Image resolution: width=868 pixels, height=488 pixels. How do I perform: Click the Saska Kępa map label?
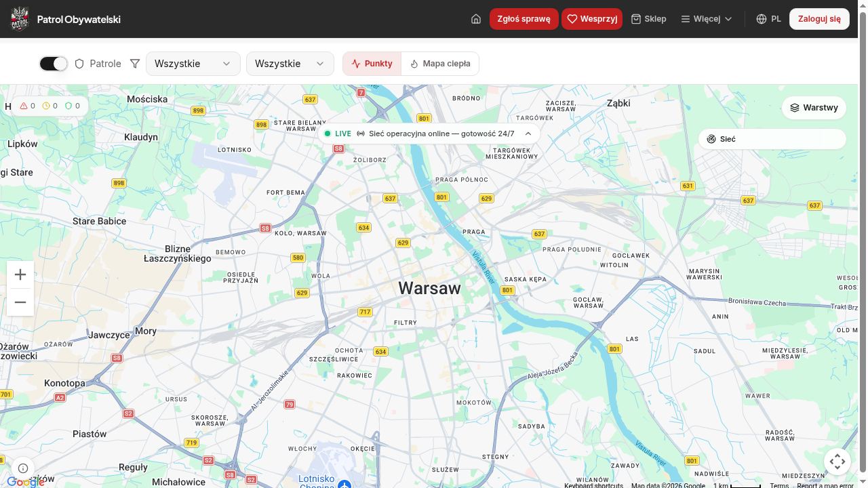coord(526,279)
